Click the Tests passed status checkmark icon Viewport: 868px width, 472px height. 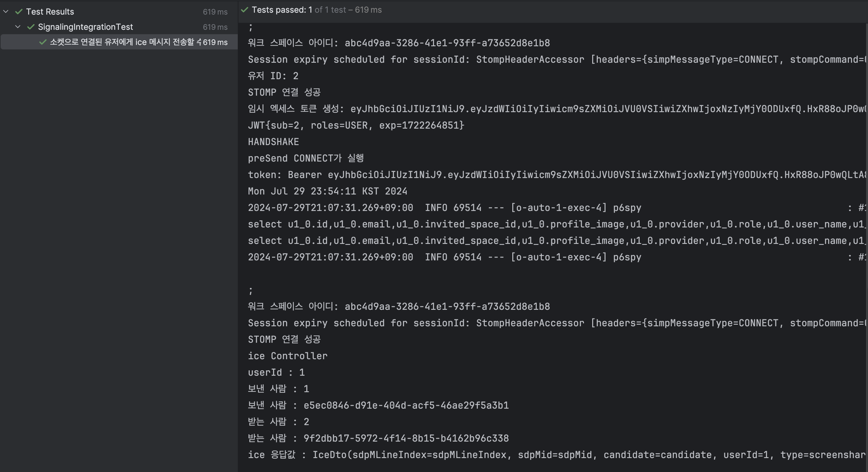click(x=245, y=10)
